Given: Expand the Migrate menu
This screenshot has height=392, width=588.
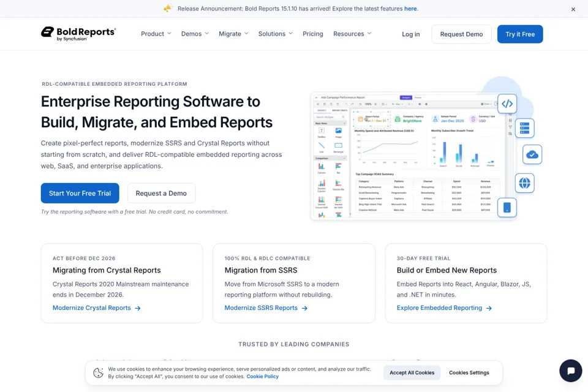Looking at the screenshot, I should pyautogui.click(x=233, y=34).
